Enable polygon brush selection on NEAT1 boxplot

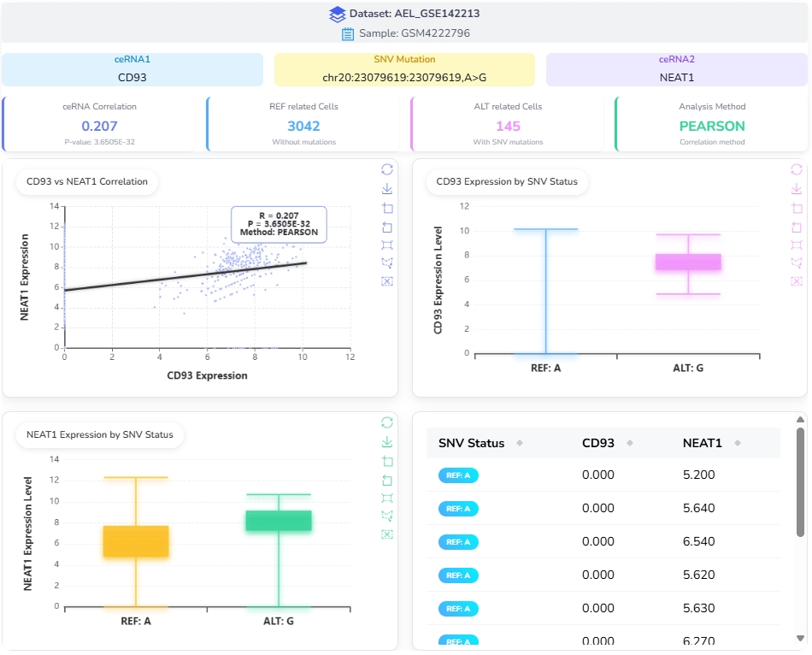pos(387,516)
